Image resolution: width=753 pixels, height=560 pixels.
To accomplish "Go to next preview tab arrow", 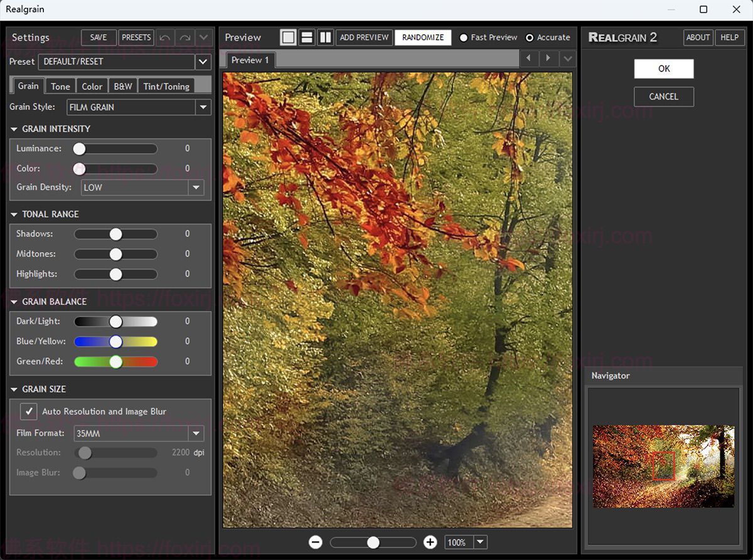I will [548, 58].
